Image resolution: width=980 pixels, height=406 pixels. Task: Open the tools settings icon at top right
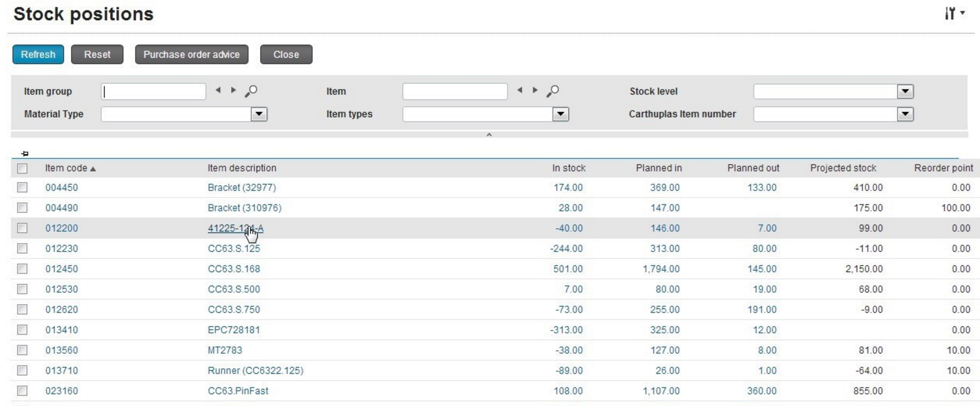click(954, 13)
